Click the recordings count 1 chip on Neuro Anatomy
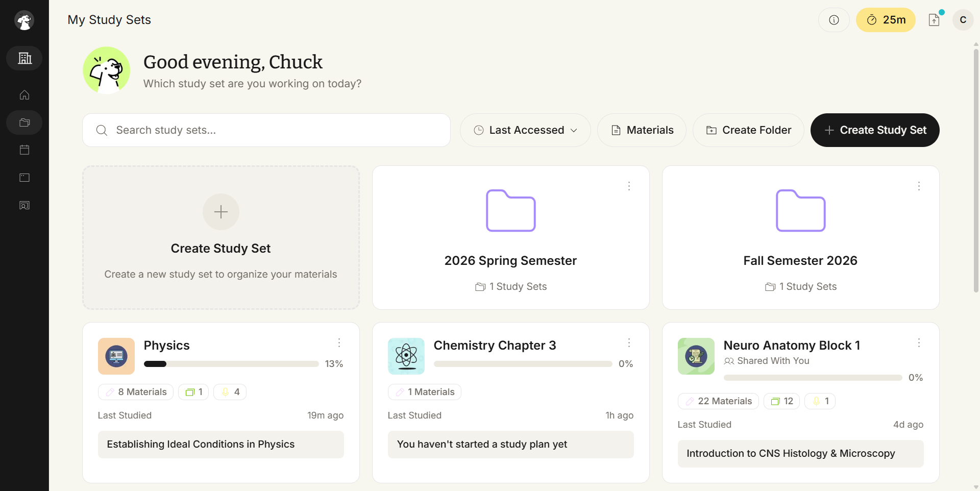This screenshot has height=491, width=980. (820, 401)
